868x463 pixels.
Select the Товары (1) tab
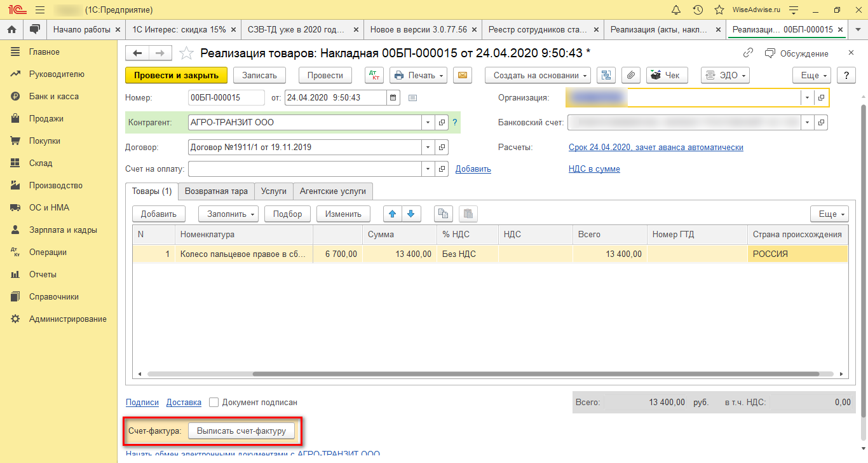click(152, 191)
